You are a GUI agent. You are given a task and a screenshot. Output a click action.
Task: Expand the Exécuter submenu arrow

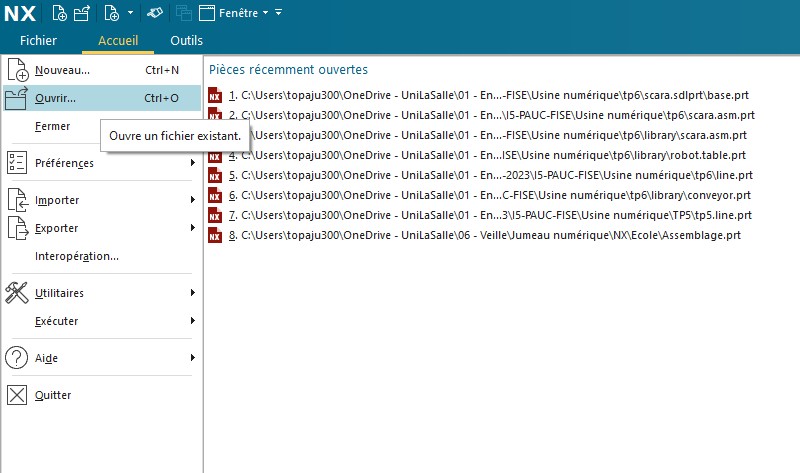pos(192,320)
